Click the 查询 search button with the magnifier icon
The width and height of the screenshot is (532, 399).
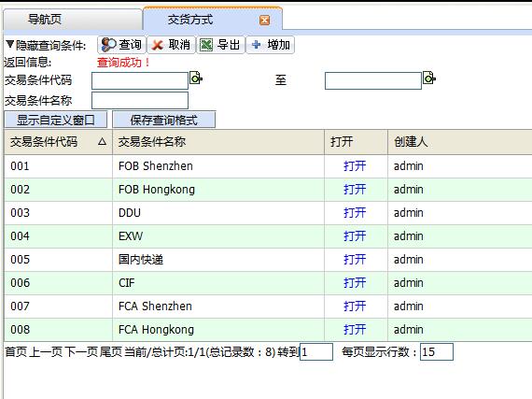pyautogui.click(x=122, y=45)
